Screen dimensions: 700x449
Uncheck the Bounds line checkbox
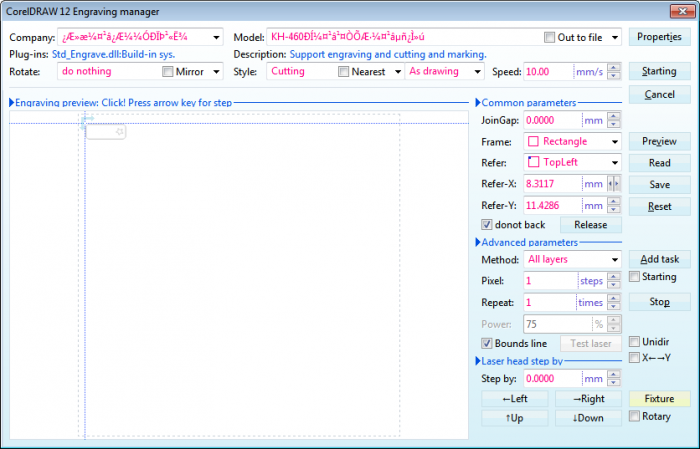pos(487,343)
